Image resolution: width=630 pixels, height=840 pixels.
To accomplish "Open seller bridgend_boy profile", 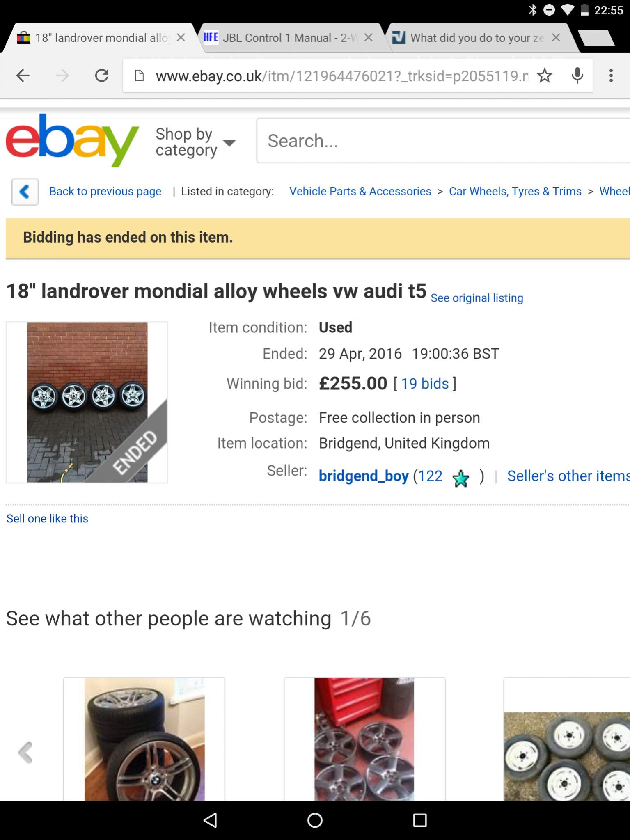I will 364,476.
